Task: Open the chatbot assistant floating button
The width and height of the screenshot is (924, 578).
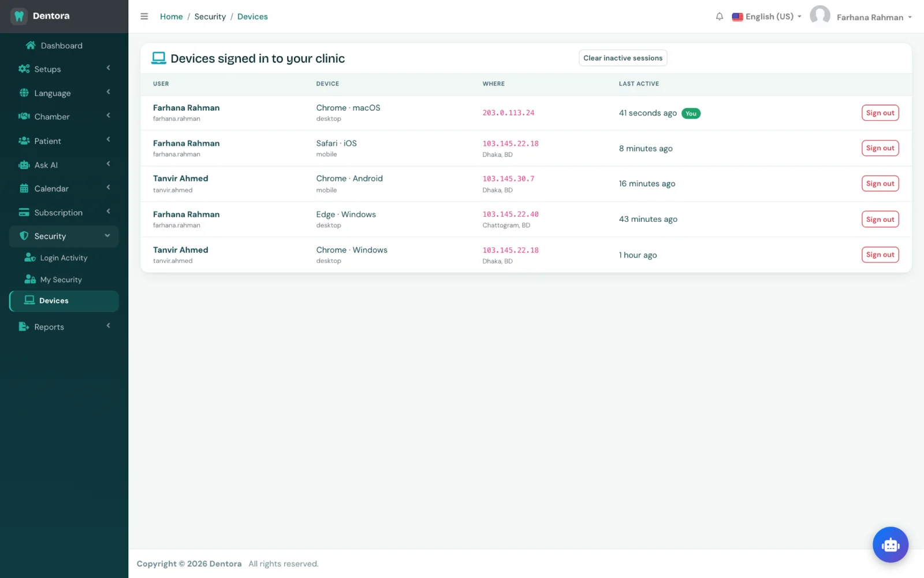Action: pos(891,544)
